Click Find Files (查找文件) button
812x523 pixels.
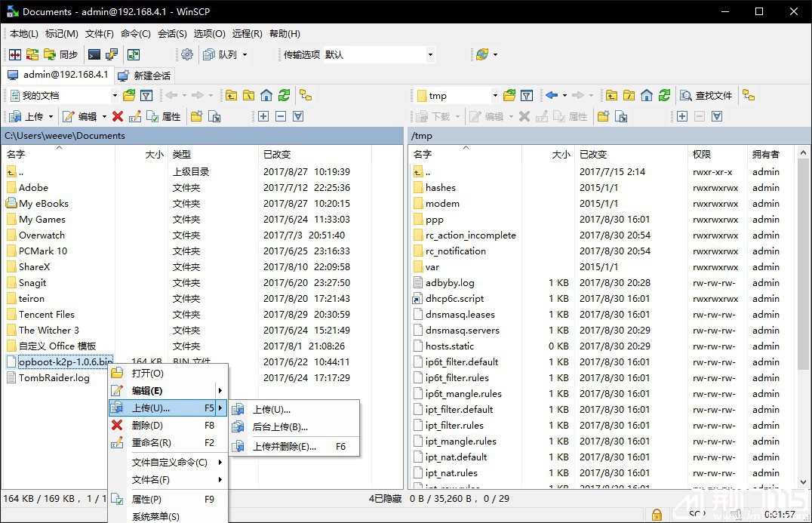706,96
